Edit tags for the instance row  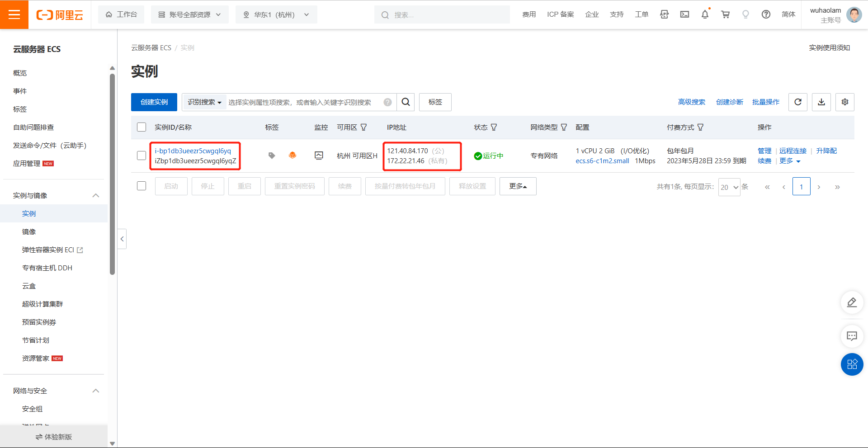point(272,156)
